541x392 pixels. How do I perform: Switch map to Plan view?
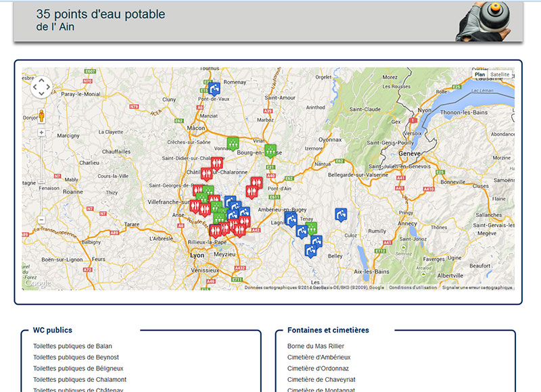tap(479, 74)
